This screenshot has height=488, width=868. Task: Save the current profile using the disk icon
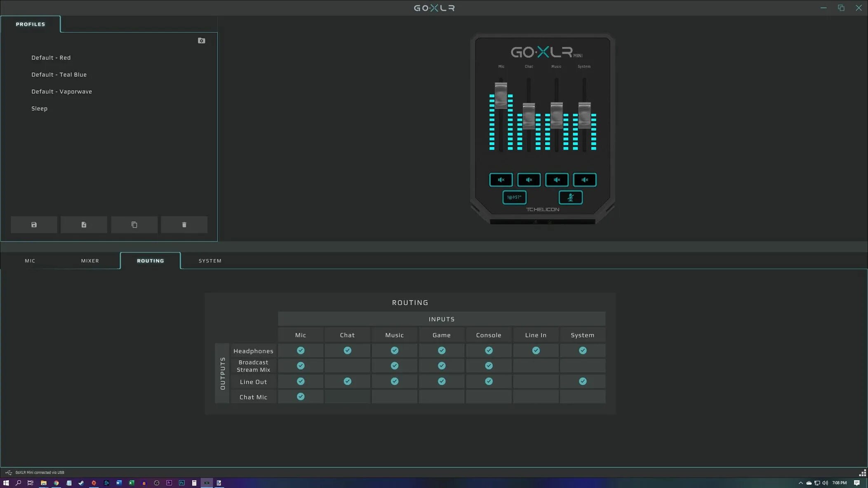click(x=34, y=224)
